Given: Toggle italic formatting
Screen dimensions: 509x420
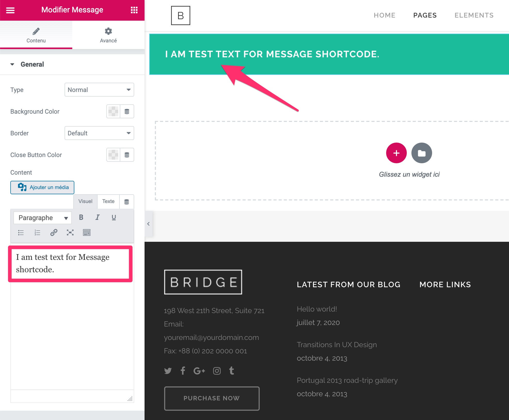Looking at the screenshot, I should point(97,217).
